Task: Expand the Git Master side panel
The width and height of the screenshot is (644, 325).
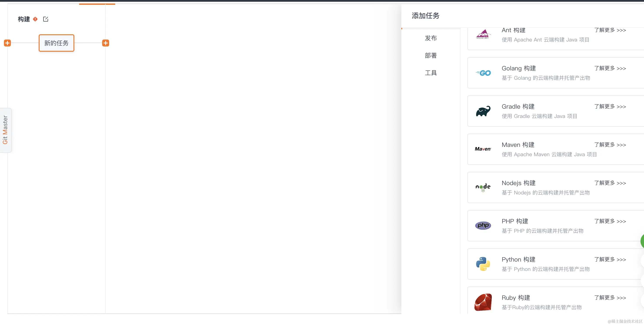Action: (5, 130)
